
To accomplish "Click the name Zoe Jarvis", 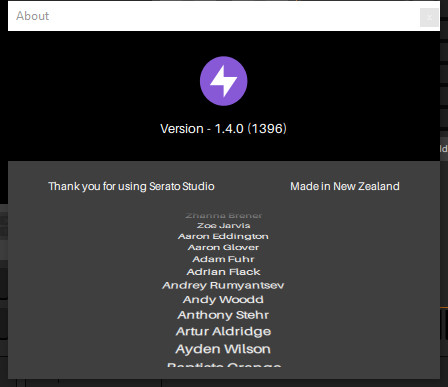I will coord(224,226).
